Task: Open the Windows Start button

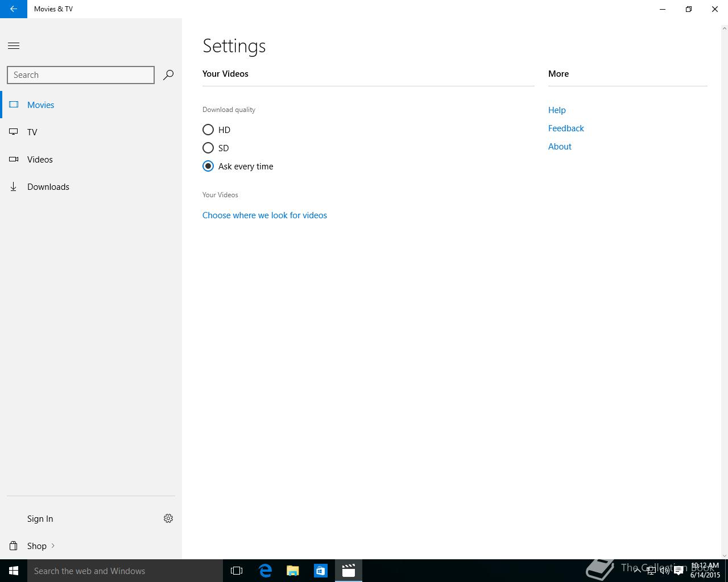Action: 14,571
